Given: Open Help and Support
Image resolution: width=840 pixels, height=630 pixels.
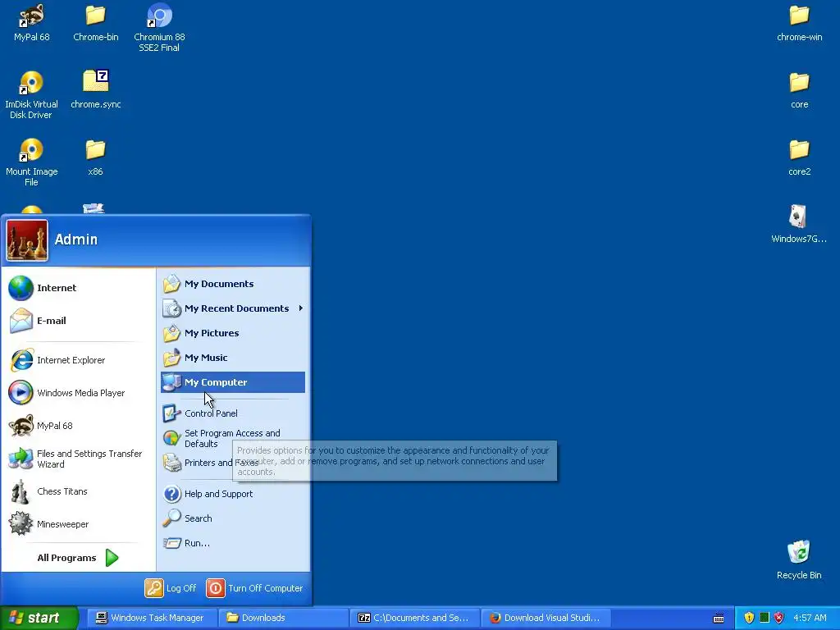Looking at the screenshot, I should 233,494.
